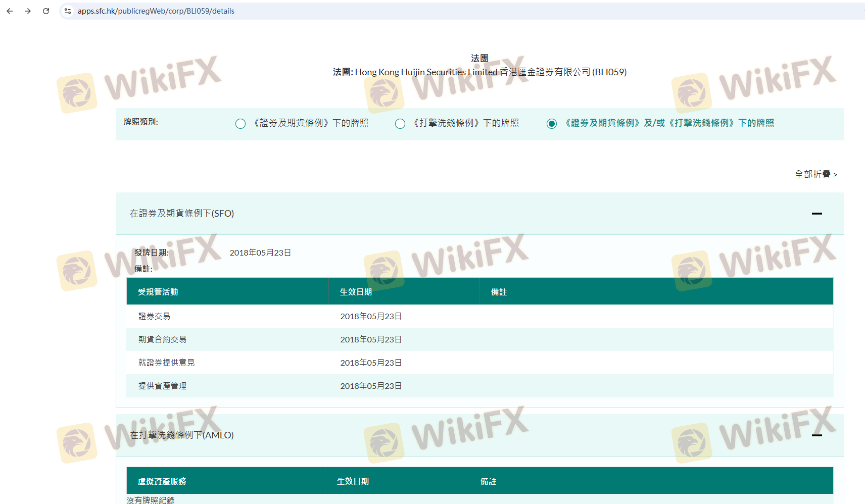Viewport: 865px width, 504px height.
Task: Click the 受規管活動 column header
Action: pyautogui.click(x=158, y=292)
